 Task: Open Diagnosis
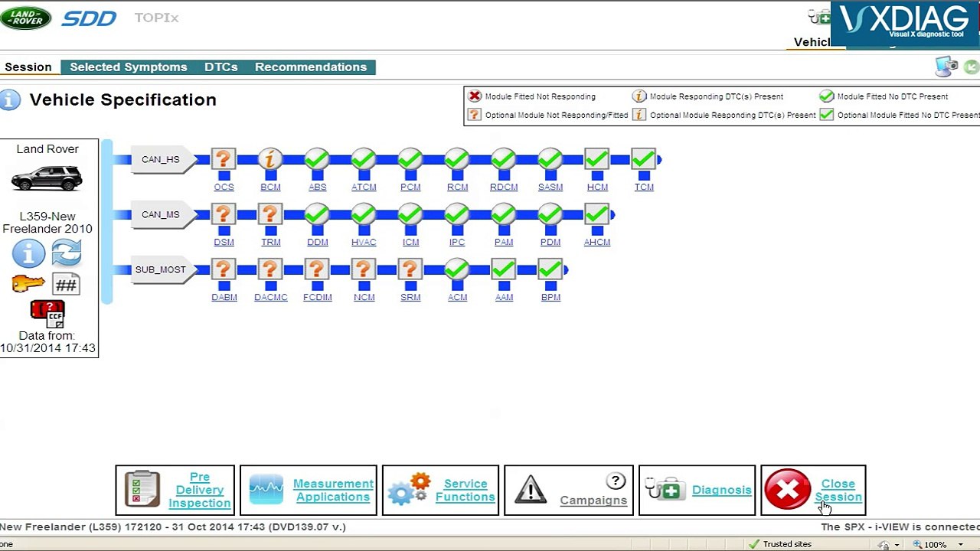point(697,490)
